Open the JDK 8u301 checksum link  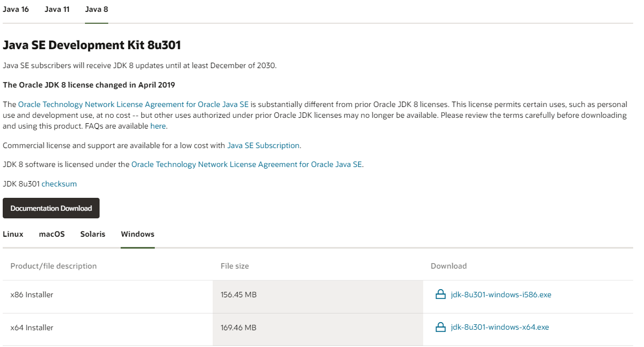point(59,184)
